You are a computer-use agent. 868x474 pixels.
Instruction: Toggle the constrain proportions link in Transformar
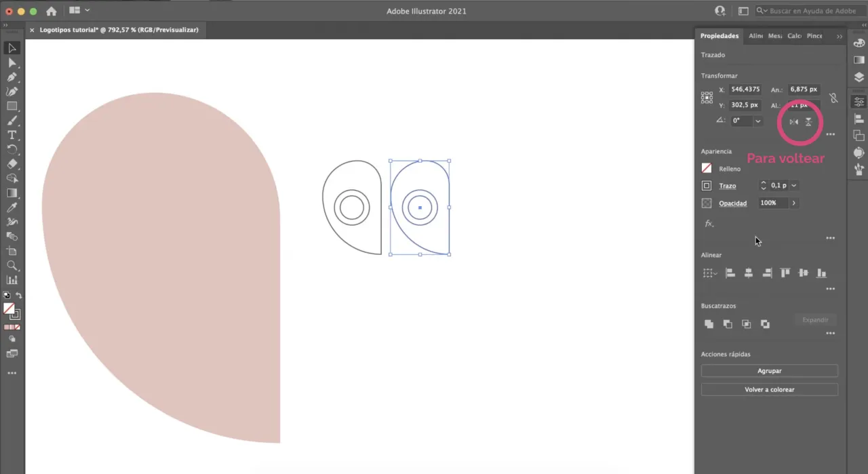(x=833, y=98)
